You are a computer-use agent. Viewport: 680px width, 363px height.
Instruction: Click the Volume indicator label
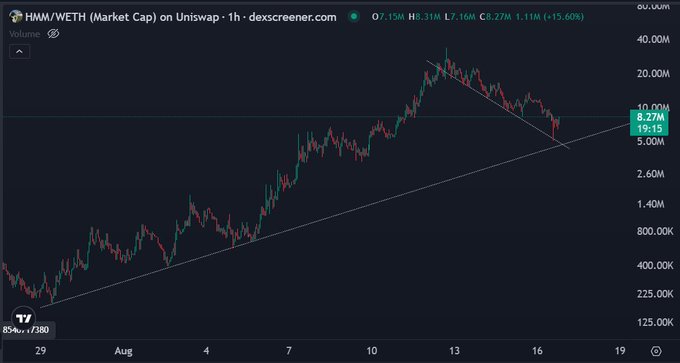click(24, 34)
